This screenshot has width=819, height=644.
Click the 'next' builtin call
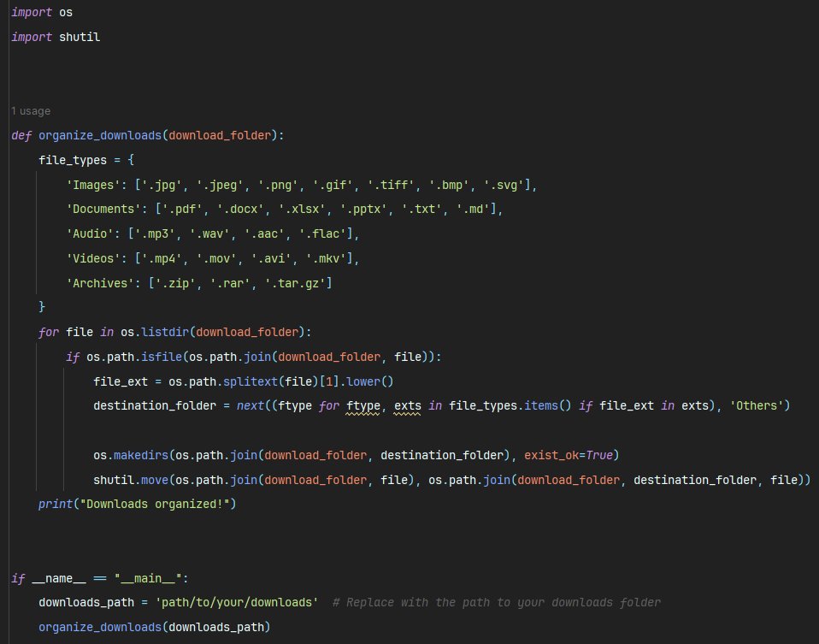(x=250, y=405)
